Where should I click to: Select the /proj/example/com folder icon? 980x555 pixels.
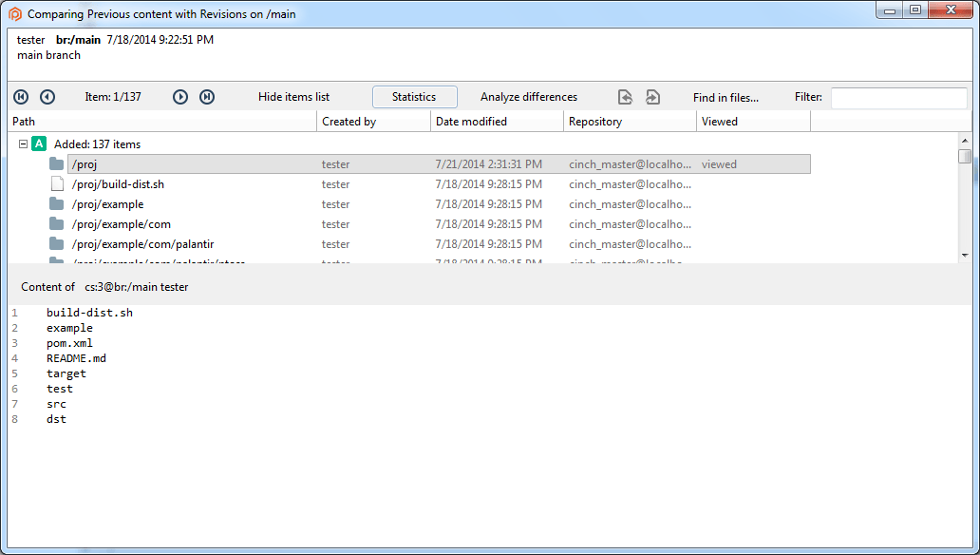pyautogui.click(x=57, y=224)
